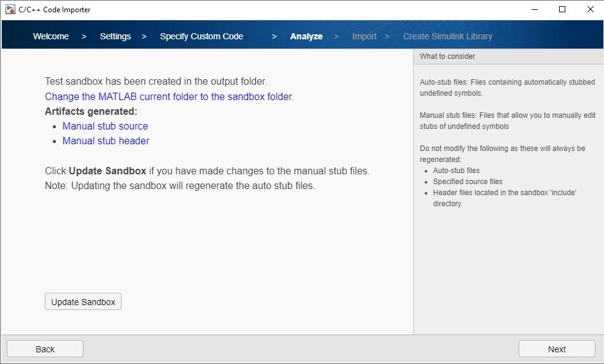Click the 'What to consider' panel header
This screenshot has height=364, width=604.
(508, 56)
